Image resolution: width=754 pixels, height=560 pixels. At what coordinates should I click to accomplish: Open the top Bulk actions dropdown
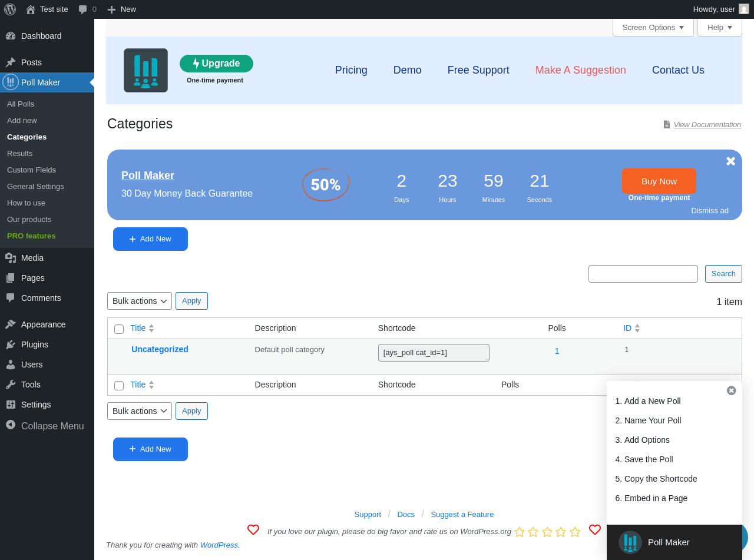140,301
